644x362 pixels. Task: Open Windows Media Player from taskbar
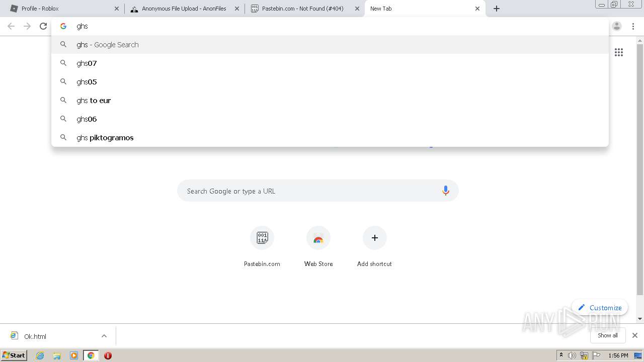[x=74, y=355]
